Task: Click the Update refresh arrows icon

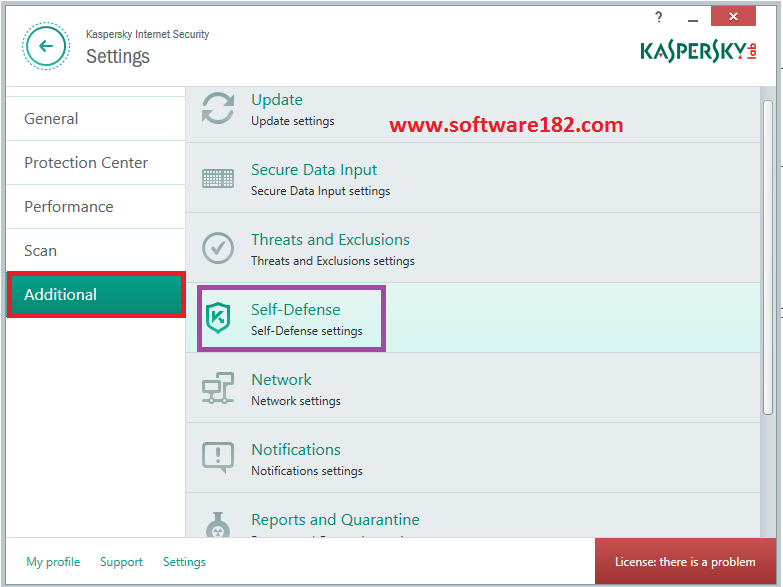Action: pyautogui.click(x=218, y=108)
